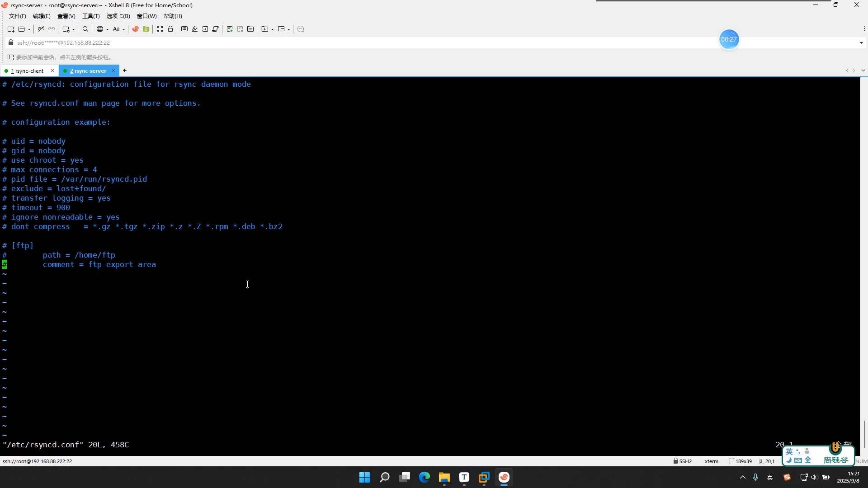Toggle full screen mode icon
This screenshot has width=868, height=488.
(160, 29)
